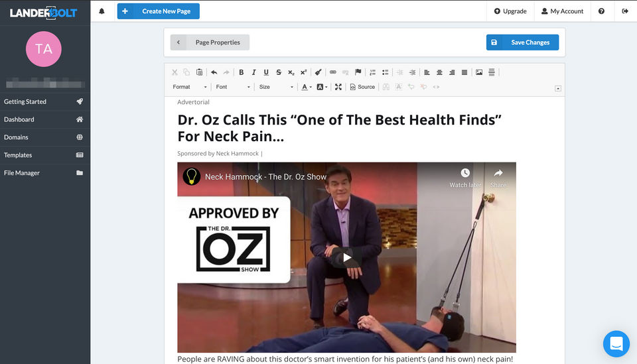Play the Neck Hammock video
The width and height of the screenshot is (637, 364).
[x=346, y=257]
